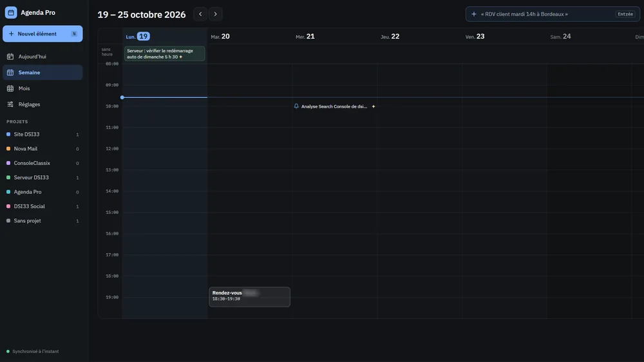Go to the next week

[x=215, y=14]
